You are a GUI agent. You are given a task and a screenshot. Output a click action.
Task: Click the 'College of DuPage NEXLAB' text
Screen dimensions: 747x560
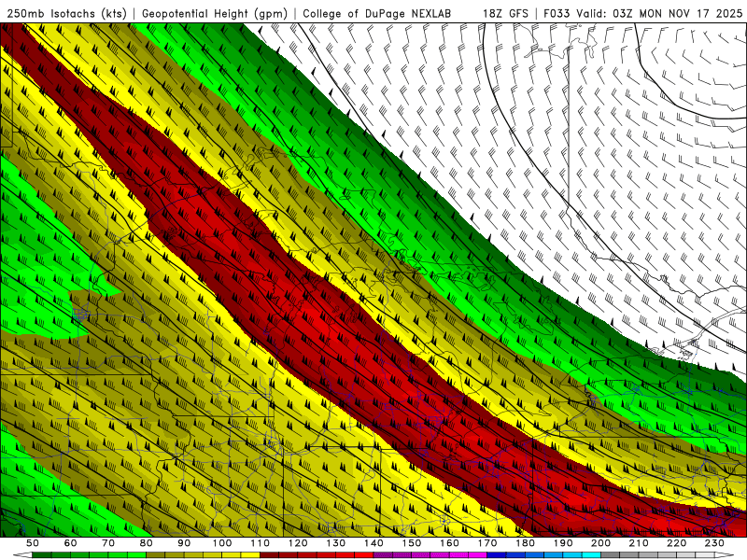pos(377,14)
